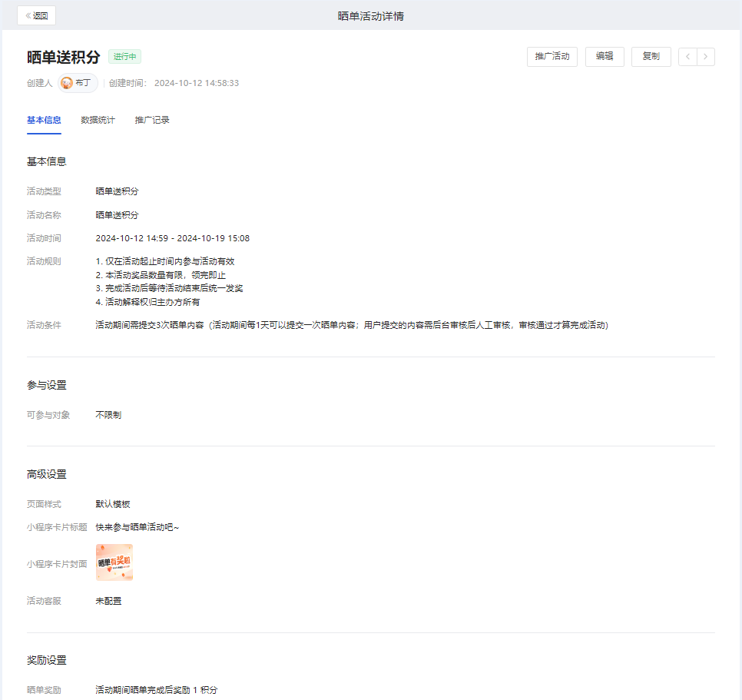
Task: Click the 参与设置 section heading
Action: [46, 385]
